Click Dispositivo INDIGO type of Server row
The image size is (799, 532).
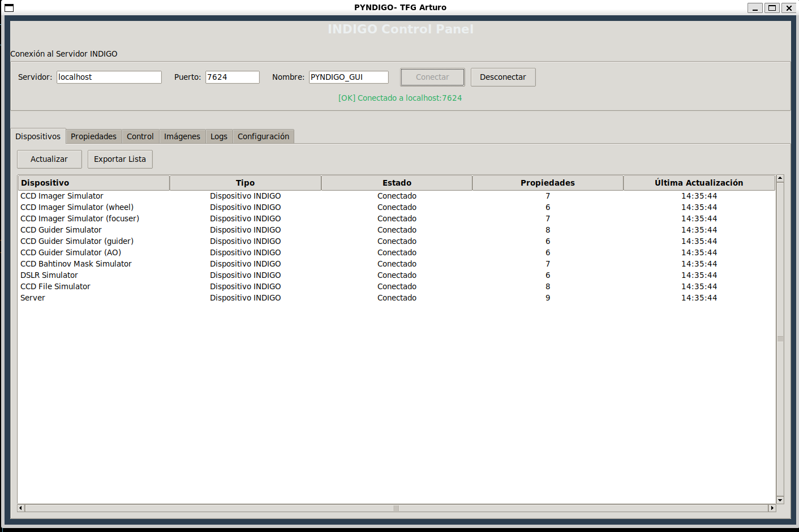click(246, 298)
